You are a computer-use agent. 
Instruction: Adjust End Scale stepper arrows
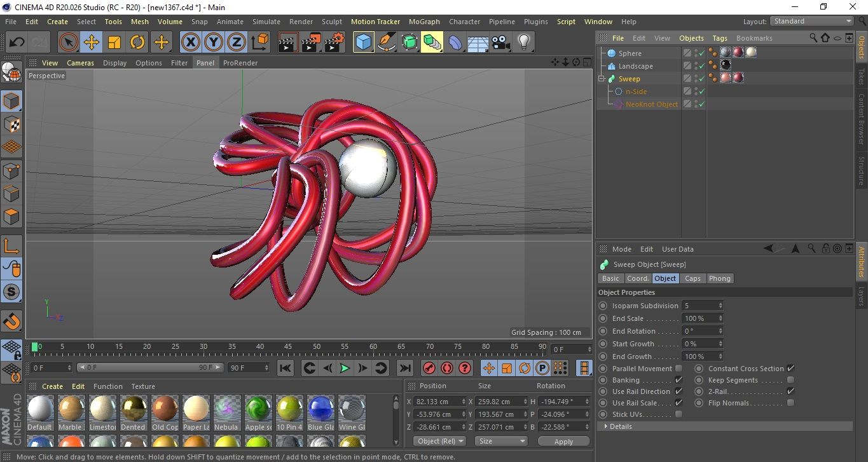pyautogui.click(x=720, y=318)
